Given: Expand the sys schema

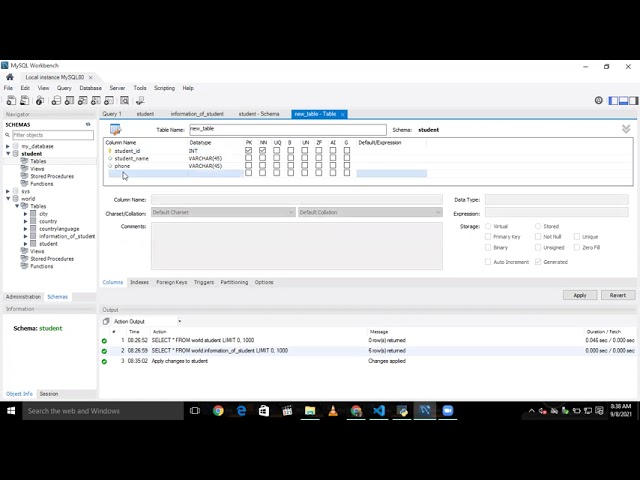Looking at the screenshot, I should pos(8,191).
